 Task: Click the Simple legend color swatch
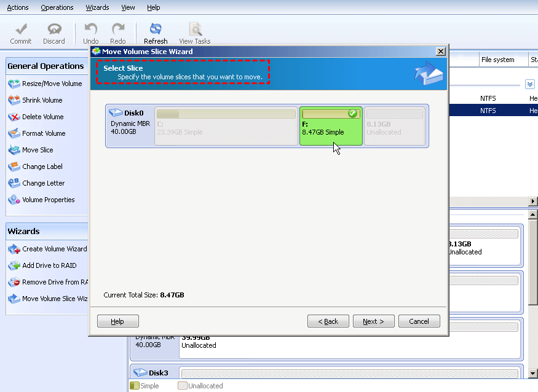tap(135, 386)
